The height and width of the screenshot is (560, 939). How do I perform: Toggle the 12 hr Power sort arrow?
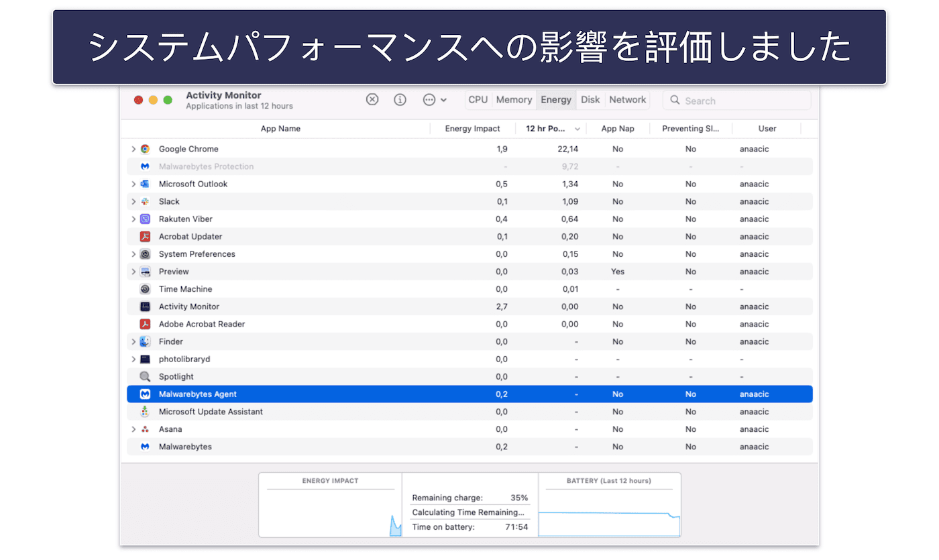[x=578, y=129]
